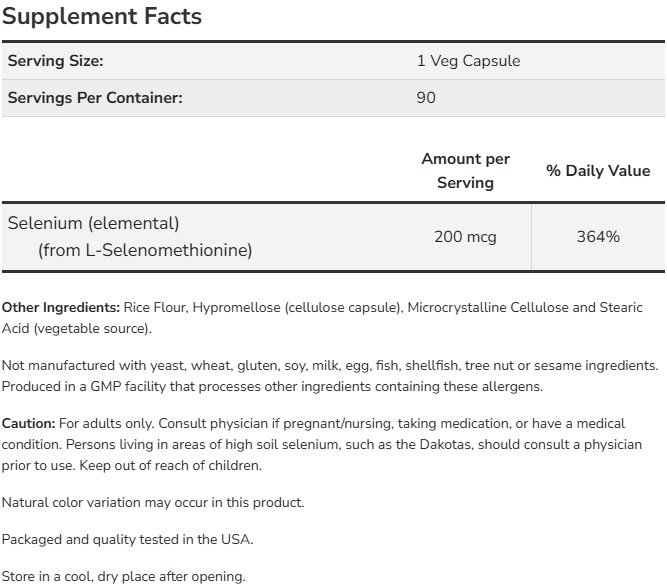Screen dimensions: 667x587
Task: Click the Amount per Serving column header
Action: point(465,171)
